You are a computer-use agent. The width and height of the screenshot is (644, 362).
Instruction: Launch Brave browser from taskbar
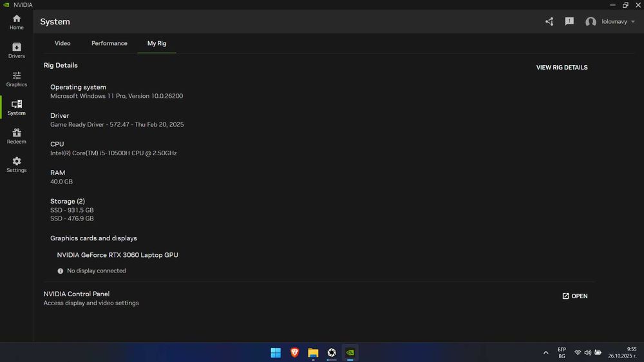(x=294, y=352)
